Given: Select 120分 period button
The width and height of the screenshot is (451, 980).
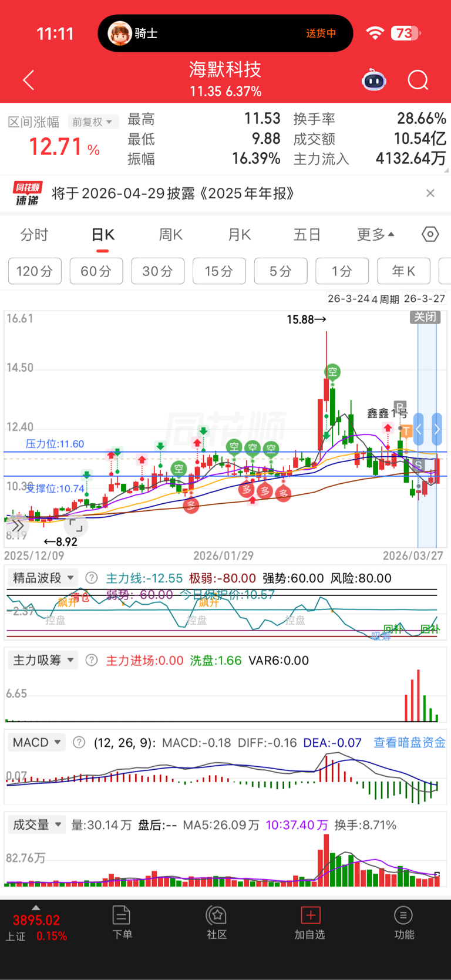Looking at the screenshot, I should [35, 271].
